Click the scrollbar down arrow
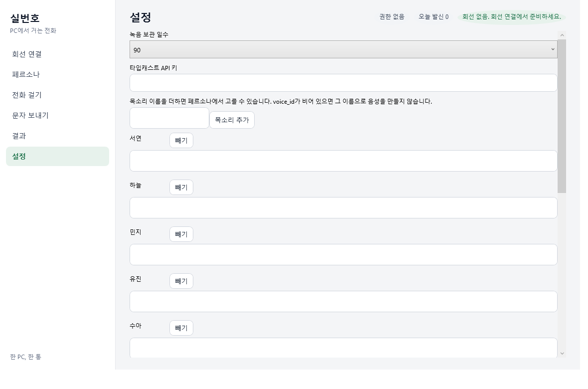This screenshot has width=588, height=389. 562,353
